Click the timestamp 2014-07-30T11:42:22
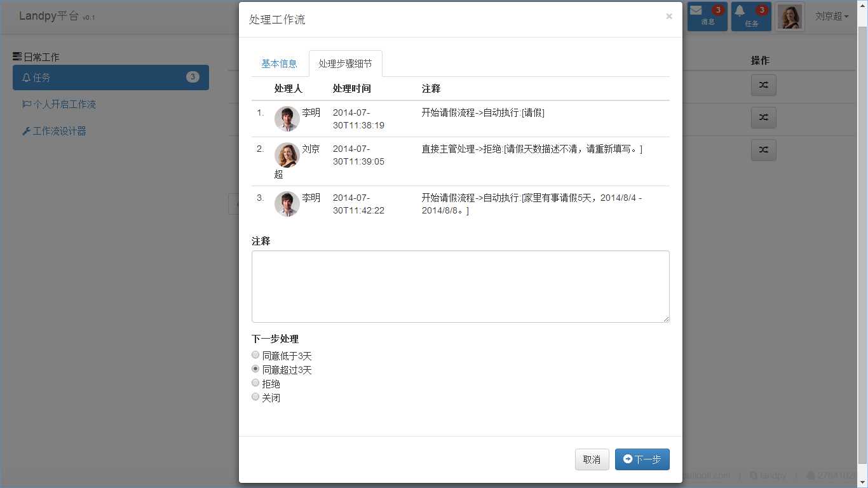 click(358, 204)
